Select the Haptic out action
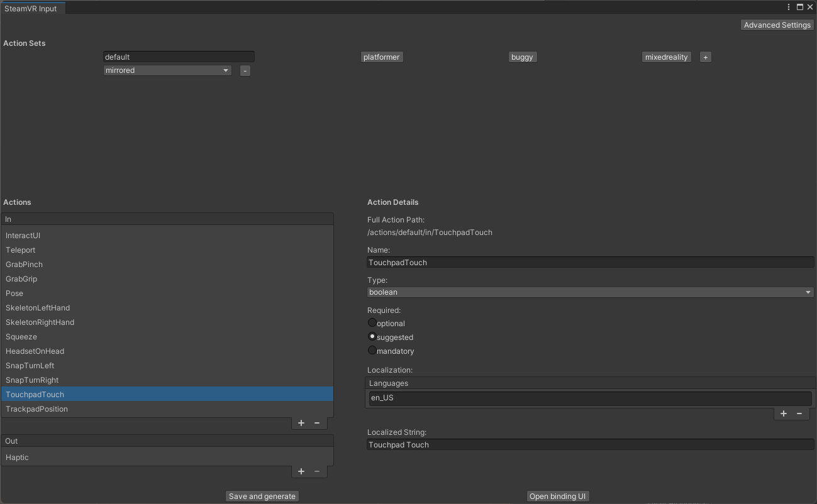 tap(167, 457)
